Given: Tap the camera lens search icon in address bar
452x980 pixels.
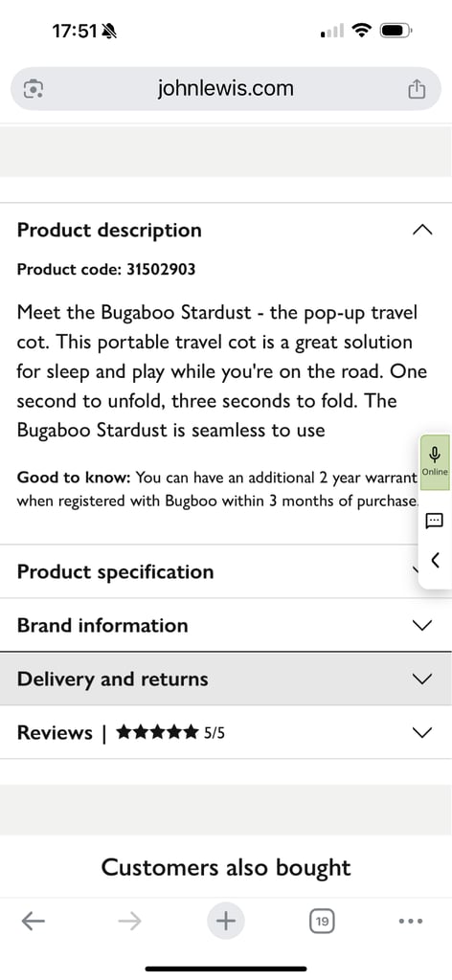Looking at the screenshot, I should click(33, 89).
